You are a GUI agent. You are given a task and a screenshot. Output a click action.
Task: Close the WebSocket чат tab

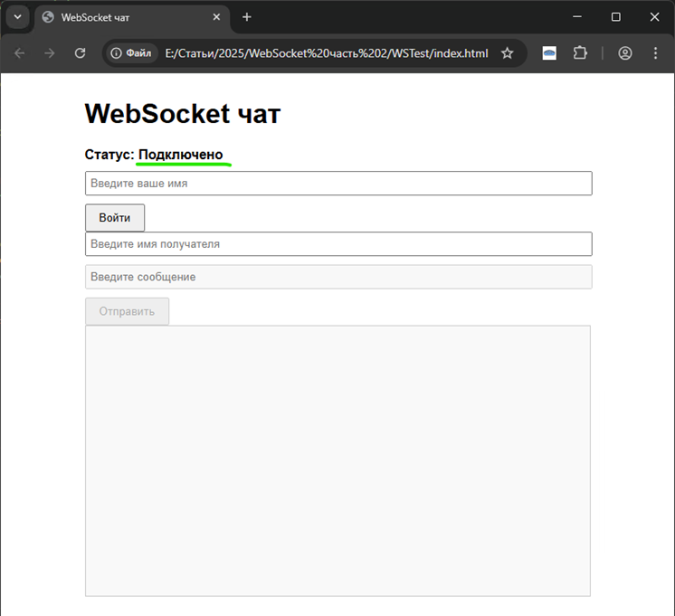(216, 17)
